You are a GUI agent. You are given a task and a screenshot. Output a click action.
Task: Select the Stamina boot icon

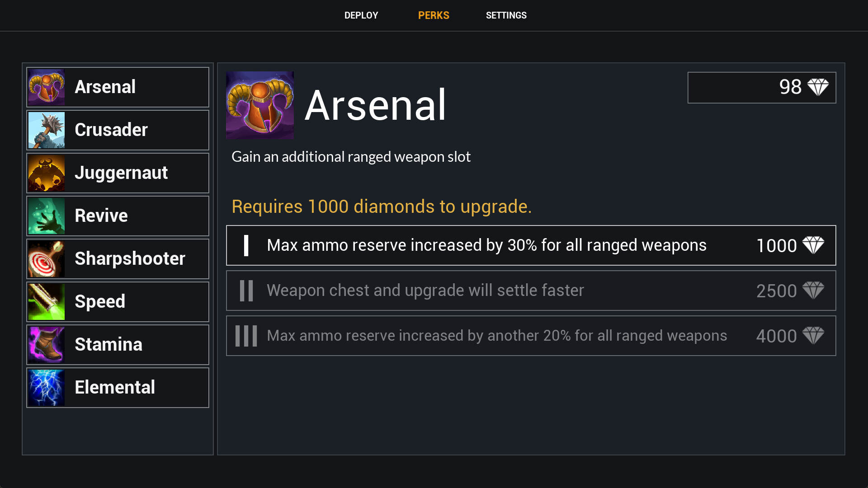tap(47, 345)
